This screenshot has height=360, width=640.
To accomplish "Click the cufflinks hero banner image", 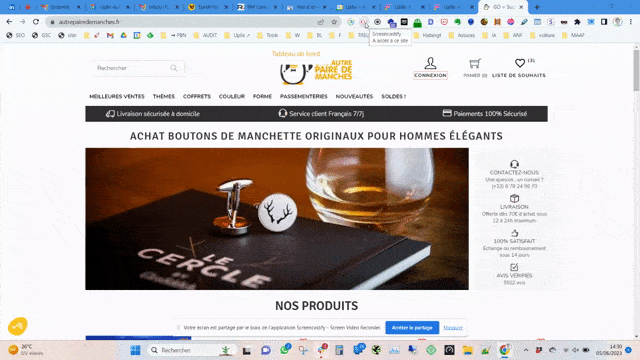I will pos(277,219).
